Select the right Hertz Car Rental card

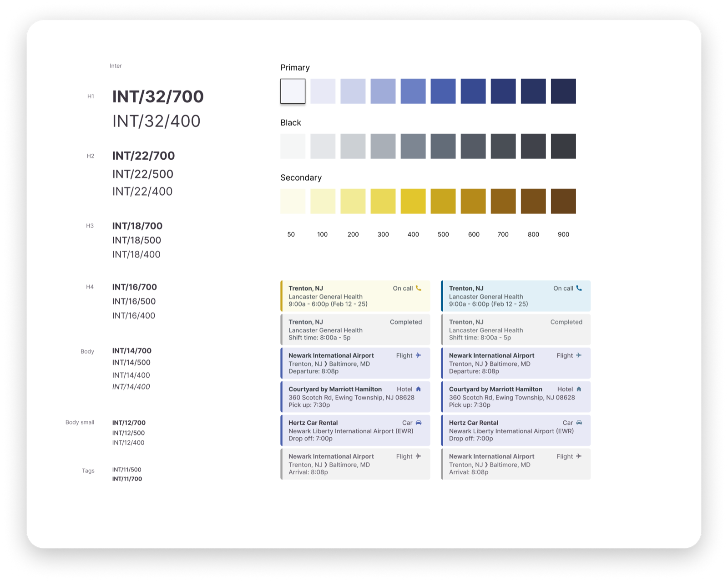point(515,430)
